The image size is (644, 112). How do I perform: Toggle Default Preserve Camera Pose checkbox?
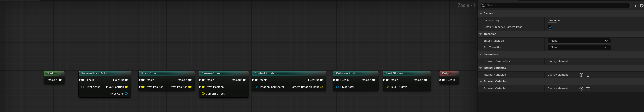pyautogui.click(x=550, y=27)
